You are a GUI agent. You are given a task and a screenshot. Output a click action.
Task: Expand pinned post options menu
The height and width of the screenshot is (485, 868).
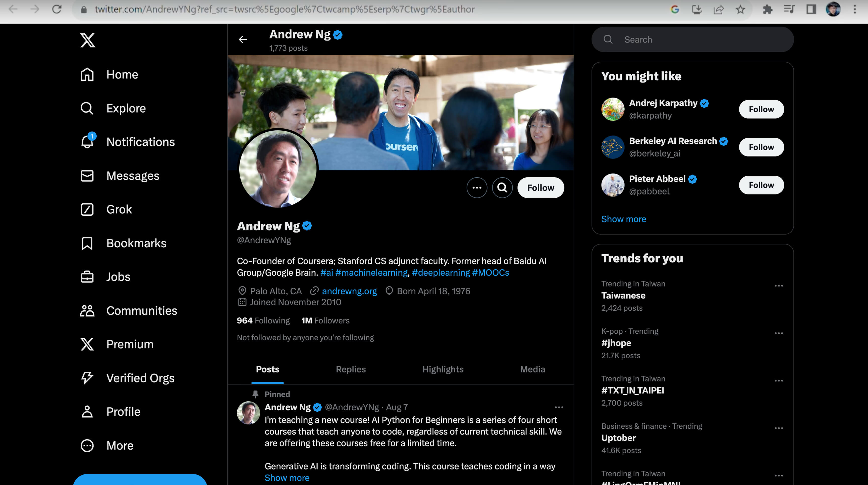coord(559,407)
